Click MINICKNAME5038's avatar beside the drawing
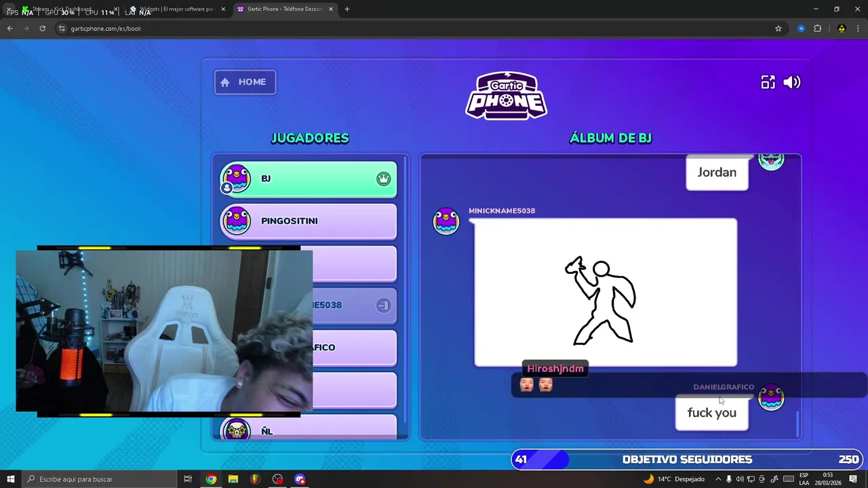The width and height of the screenshot is (868, 488). pyautogui.click(x=446, y=222)
